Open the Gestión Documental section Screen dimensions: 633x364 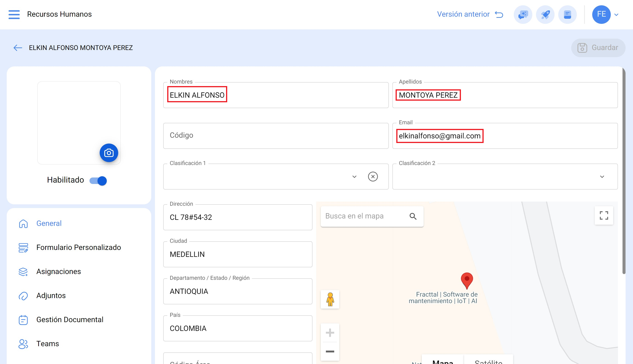[x=69, y=320]
